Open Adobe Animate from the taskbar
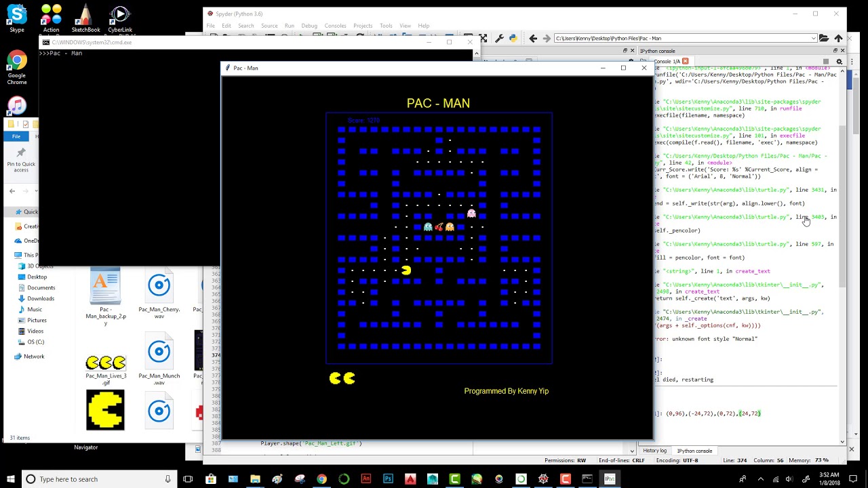Screen dimensions: 868x488 tap(366, 479)
